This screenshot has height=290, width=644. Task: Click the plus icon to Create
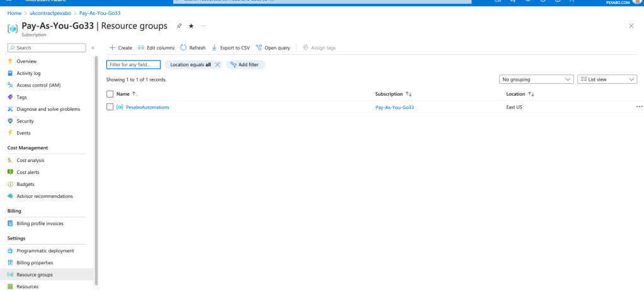[x=112, y=48]
